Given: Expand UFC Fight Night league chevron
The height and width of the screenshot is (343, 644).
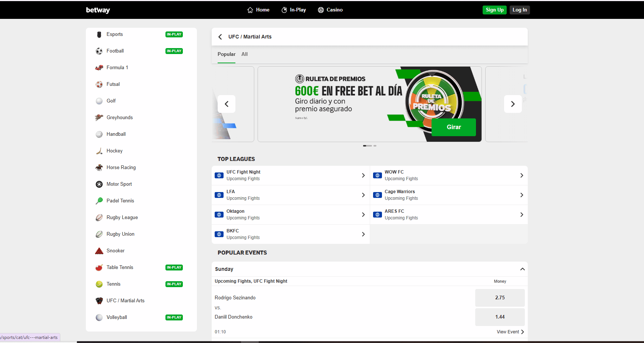Looking at the screenshot, I should coord(363,175).
